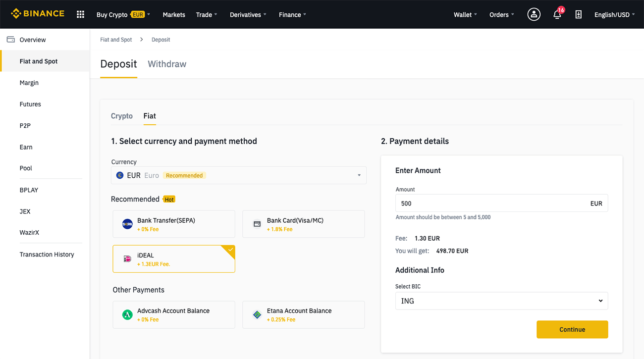The width and height of the screenshot is (644, 359).
Task: Click the Recommended tag in currency field
Action: [184, 175]
